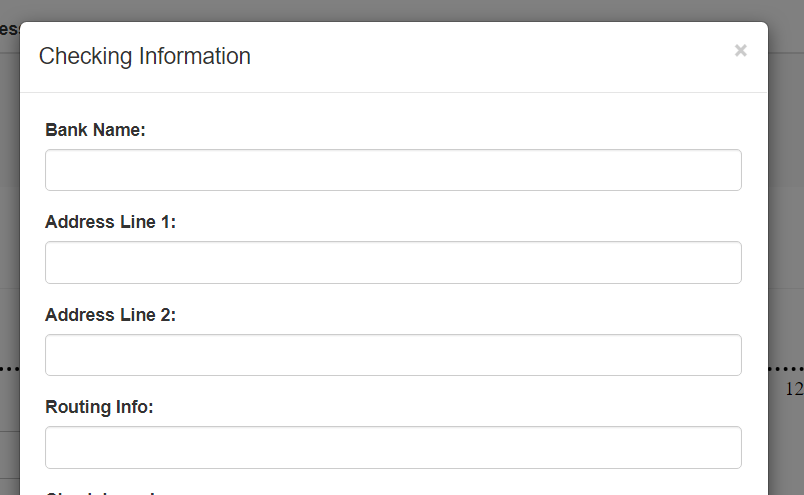This screenshot has height=495, width=804.
Task: Click dimmed backdrop right of the dialog
Action: point(786,205)
